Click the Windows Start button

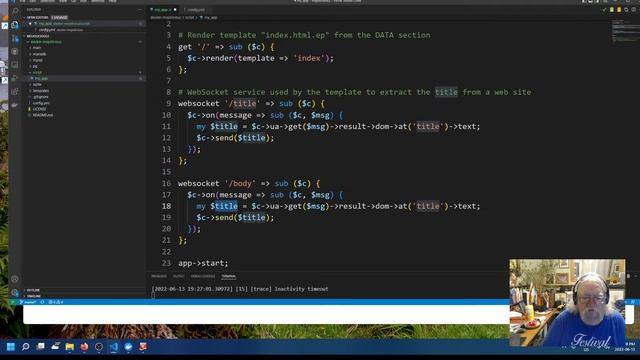point(11,347)
